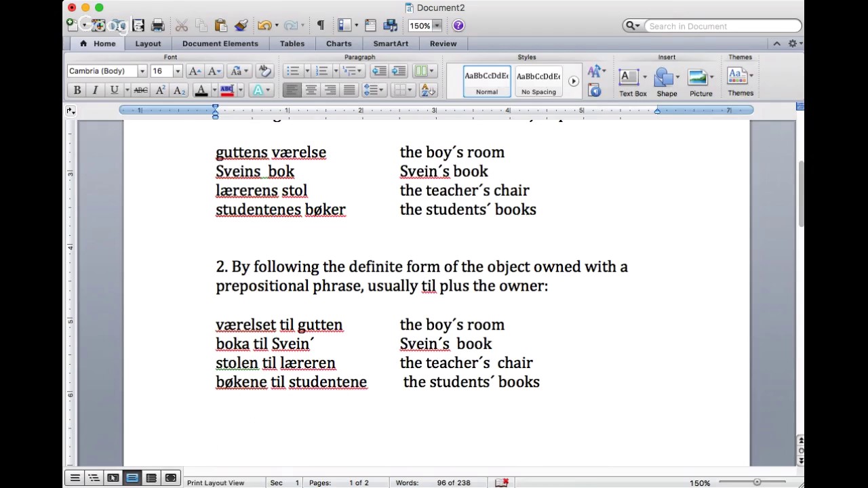
Task: Show more styles arrow button
Action: tap(574, 81)
